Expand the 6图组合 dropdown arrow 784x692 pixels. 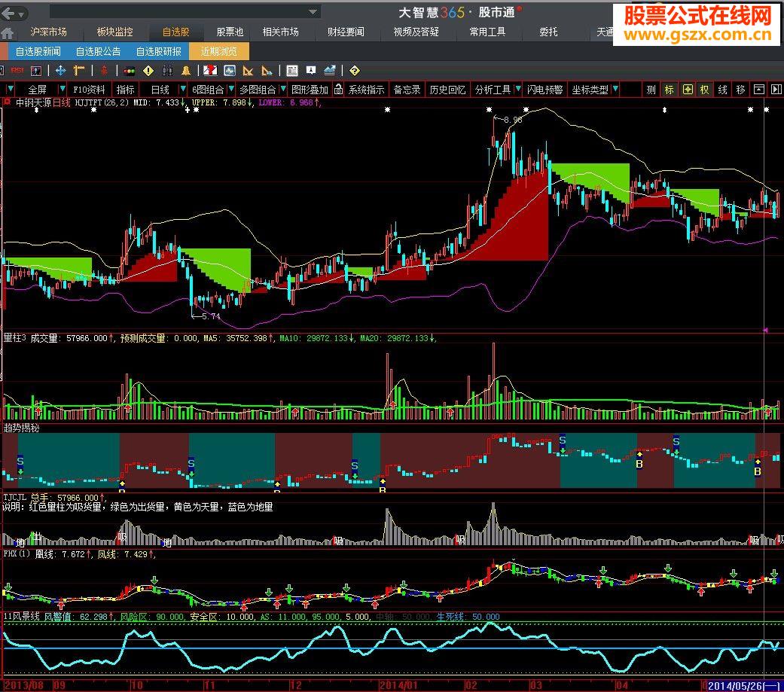coord(231,89)
